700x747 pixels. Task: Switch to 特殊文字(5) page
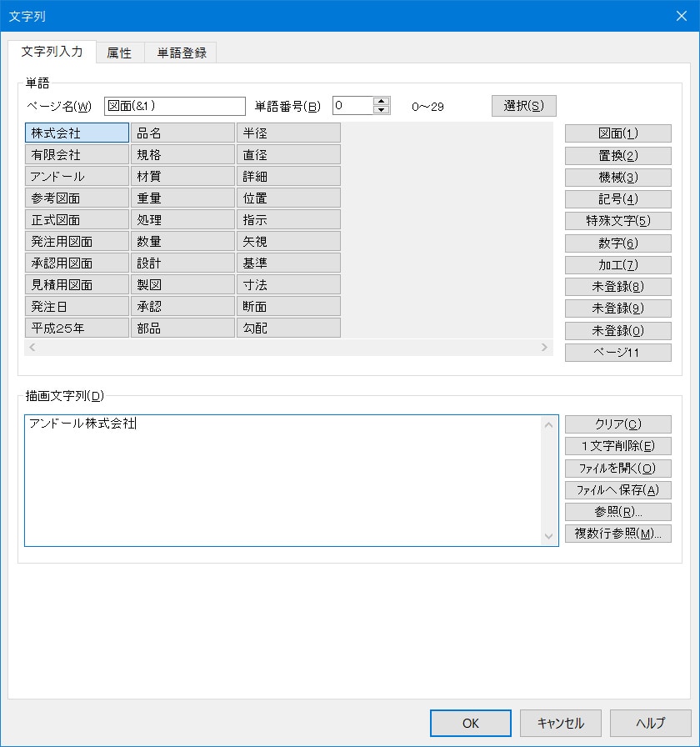point(617,221)
